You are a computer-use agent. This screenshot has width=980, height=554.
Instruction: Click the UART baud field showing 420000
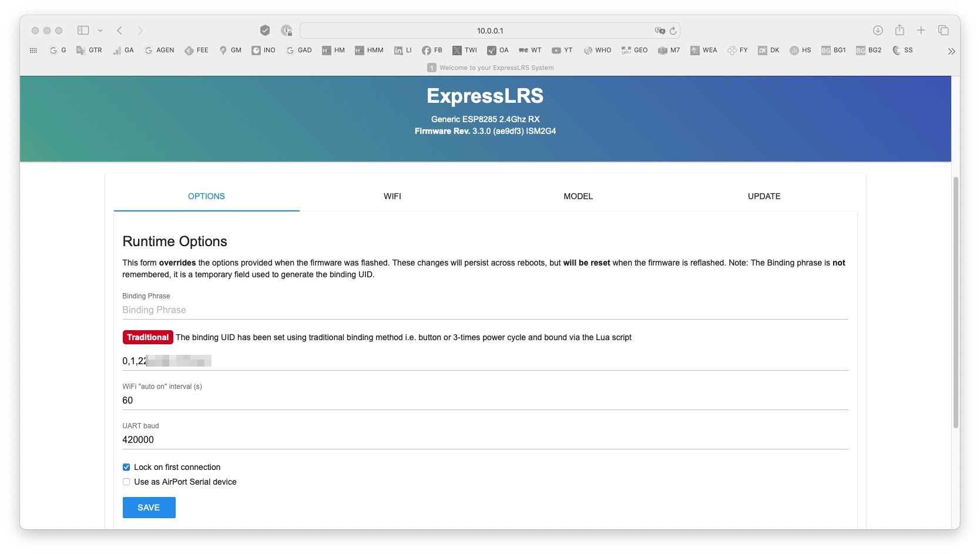click(485, 439)
